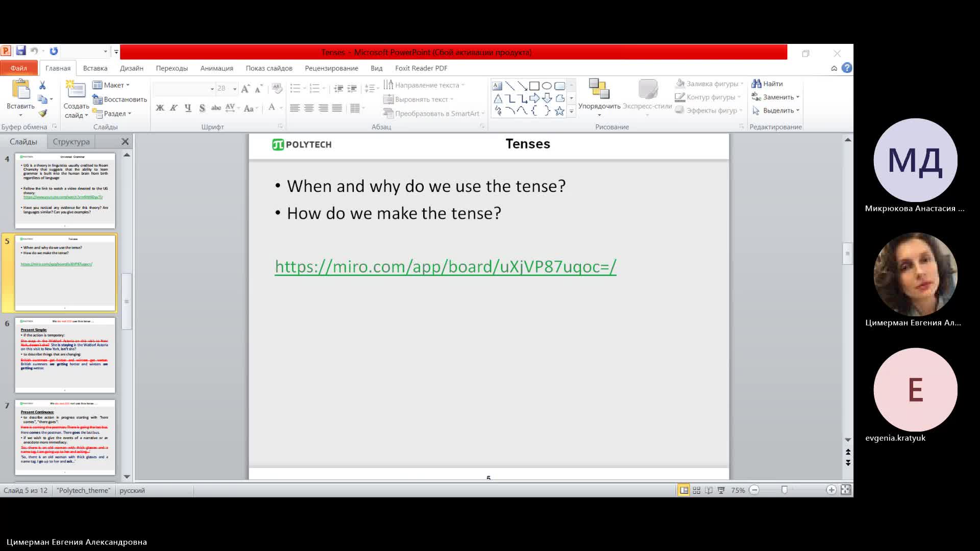This screenshot has height=551, width=980.
Task: Toggle Bold (Ж) formatting
Action: [160, 108]
